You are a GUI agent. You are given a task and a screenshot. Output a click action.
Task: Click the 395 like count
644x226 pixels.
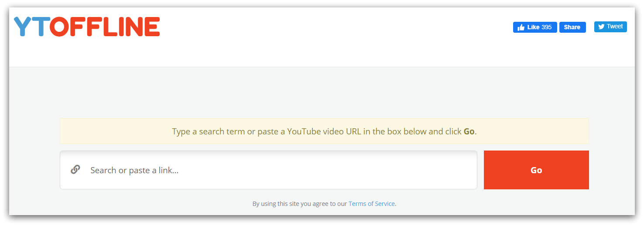546,27
